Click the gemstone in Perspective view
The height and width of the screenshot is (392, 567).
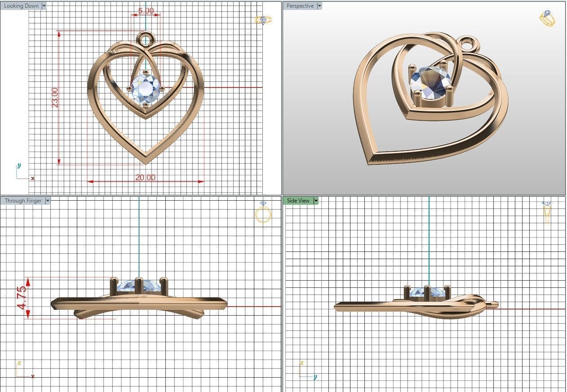(x=430, y=84)
